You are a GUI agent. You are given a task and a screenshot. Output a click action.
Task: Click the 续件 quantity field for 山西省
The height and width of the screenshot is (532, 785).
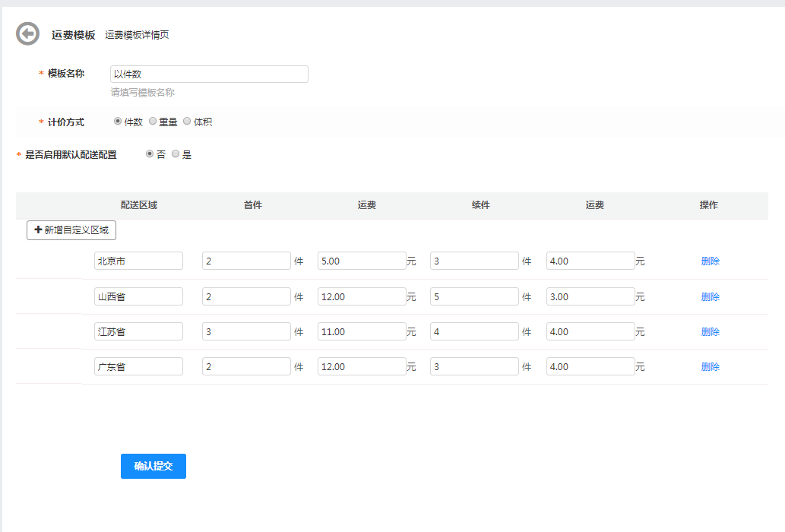click(x=474, y=296)
